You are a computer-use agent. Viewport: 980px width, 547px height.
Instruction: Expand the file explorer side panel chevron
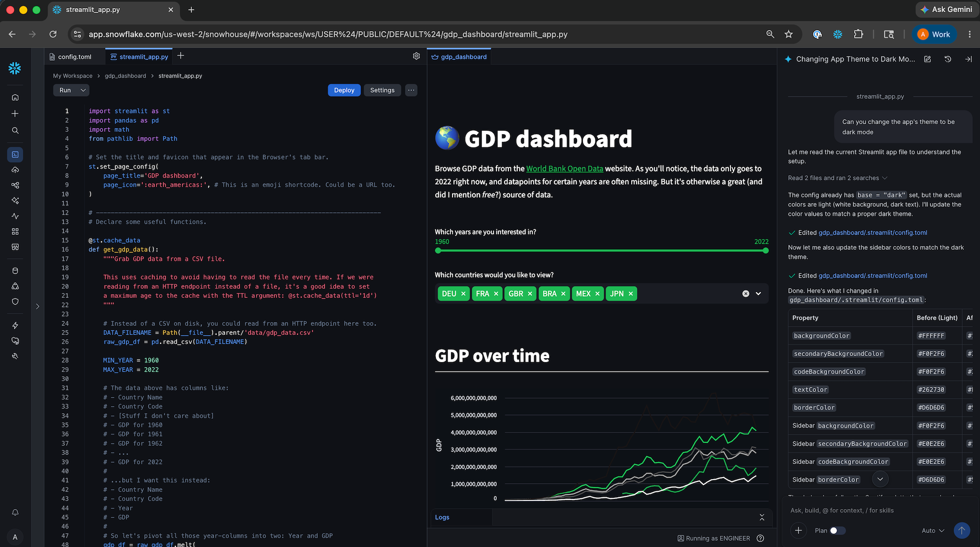point(37,306)
